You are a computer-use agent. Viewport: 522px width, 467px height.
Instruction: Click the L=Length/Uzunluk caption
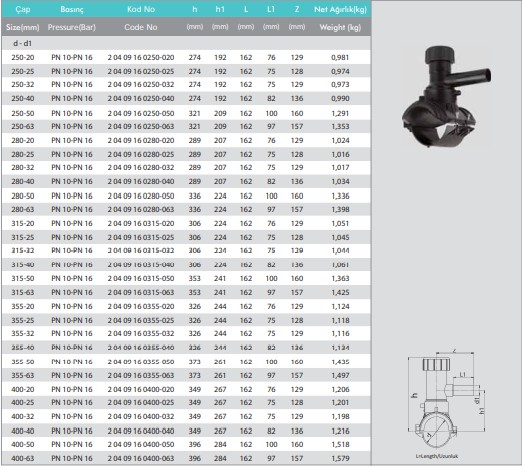tap(437, 456)
